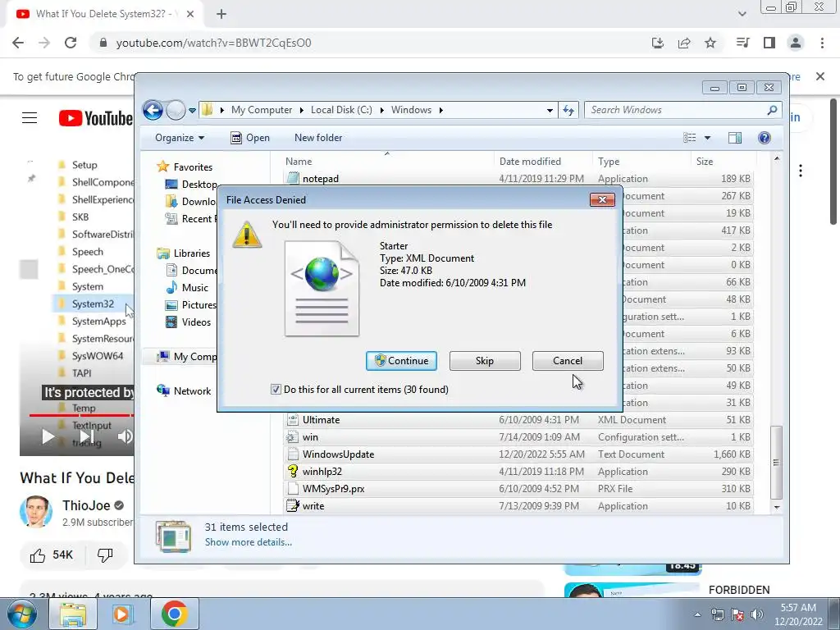Click Windows Explorer taskbar icon
This screenshot has height=630, width=840.
point(73,614)
